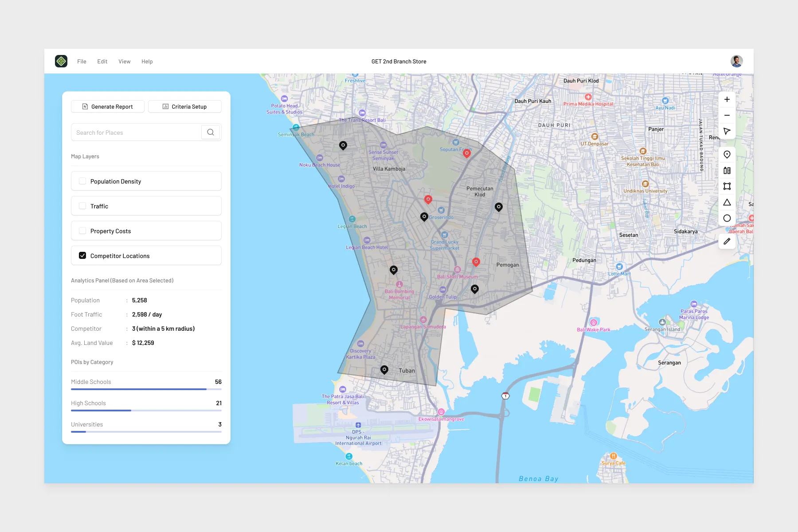Click the green app logo icon
The width and height of the screenshot is (798, 532).
coord(61,61)
